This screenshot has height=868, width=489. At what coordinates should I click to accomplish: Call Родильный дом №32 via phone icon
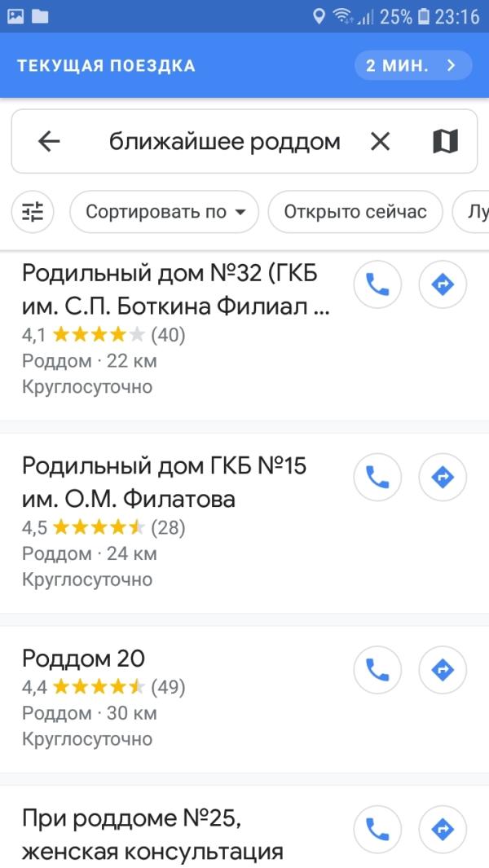pyautogui.click(x=377, y=284)
